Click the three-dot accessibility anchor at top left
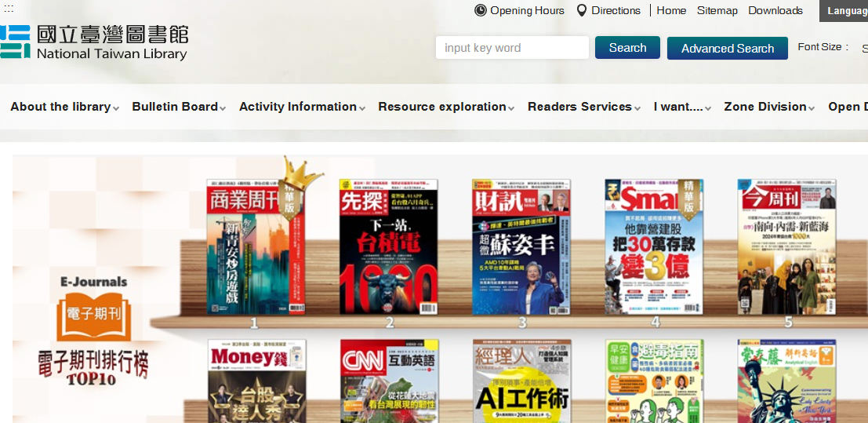 tap(9, 8)
